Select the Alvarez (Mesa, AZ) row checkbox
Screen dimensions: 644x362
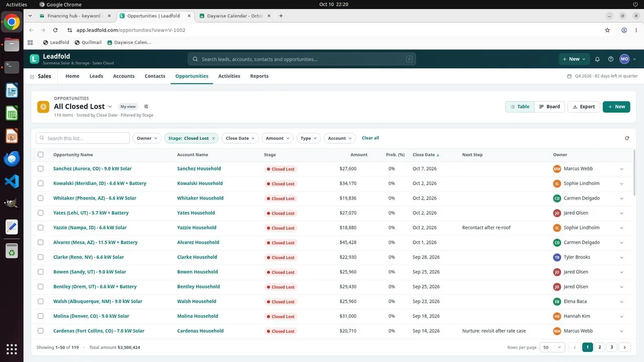[41, 242]
